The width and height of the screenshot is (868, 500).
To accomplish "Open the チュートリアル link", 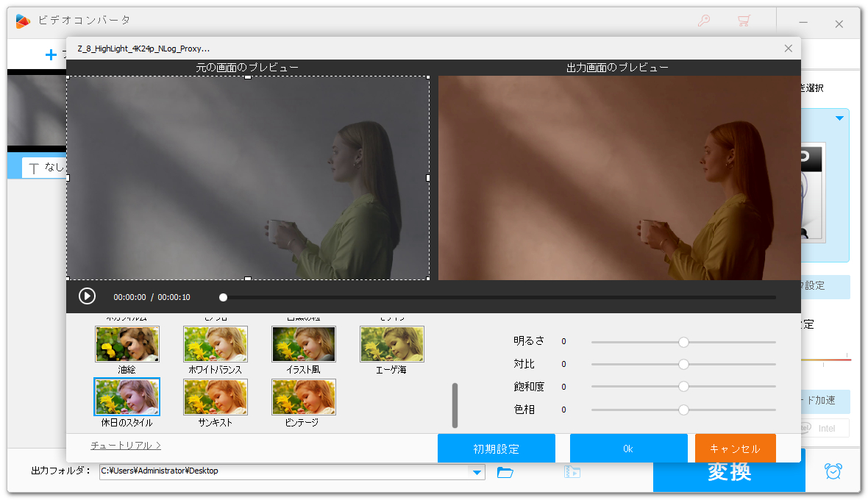I will (126, 446).
